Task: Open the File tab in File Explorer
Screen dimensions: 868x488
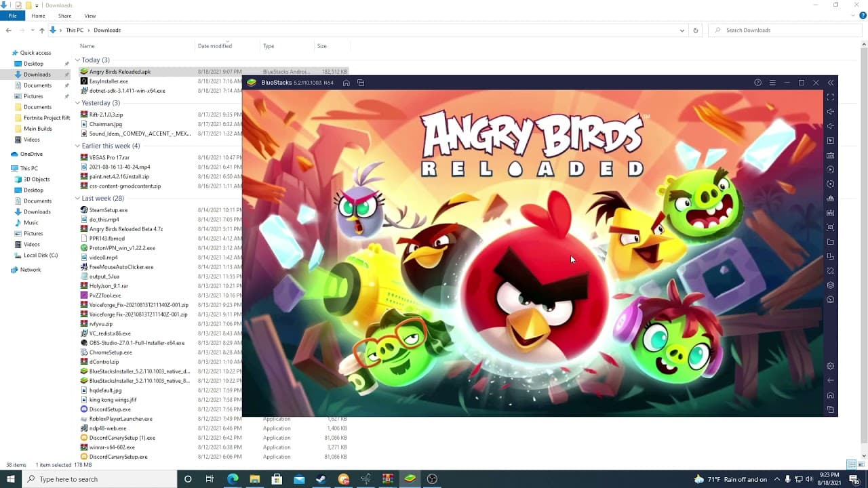Action: click(x=12, y=16)
